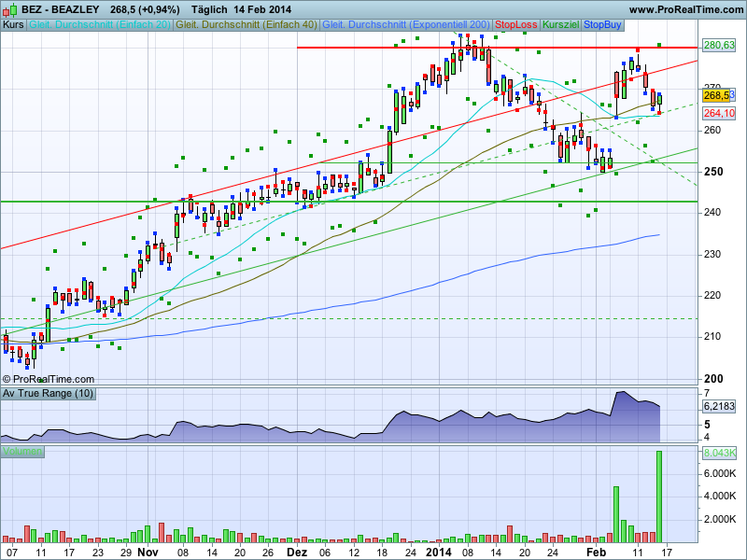Toggle the Kursziel legend label
The height and width of the screenshot is (560, 747).
coord(561,24)
